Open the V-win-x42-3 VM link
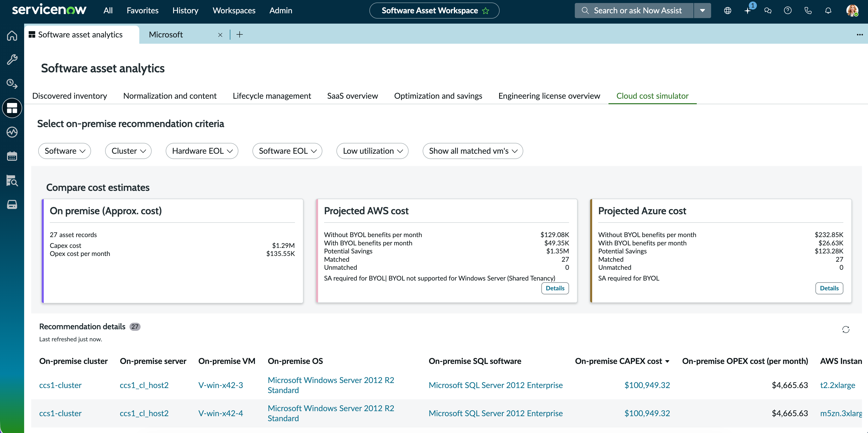This screenshot has width=868, height=433. pos(221,386)
